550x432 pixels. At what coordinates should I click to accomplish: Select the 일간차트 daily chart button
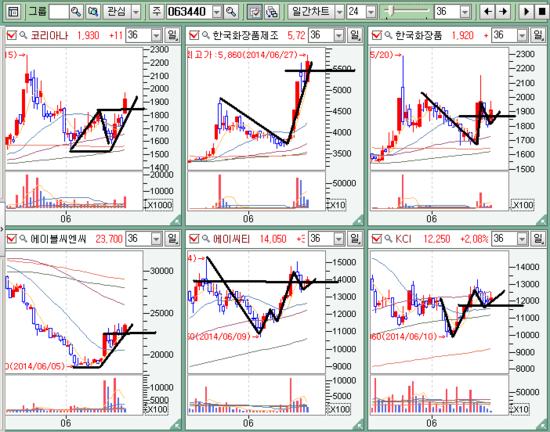(311, 12)
